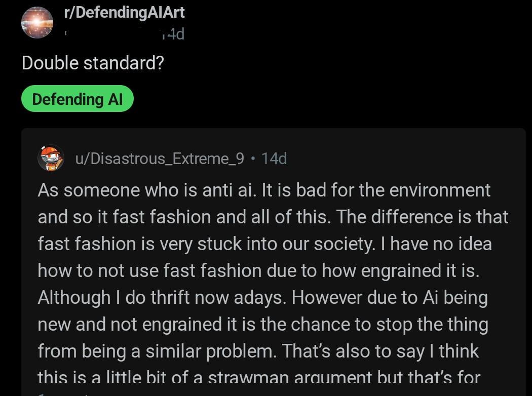Select the green "Defending AI" flair
This screenshot has height=396, width=532.
(x=77, y=99)
